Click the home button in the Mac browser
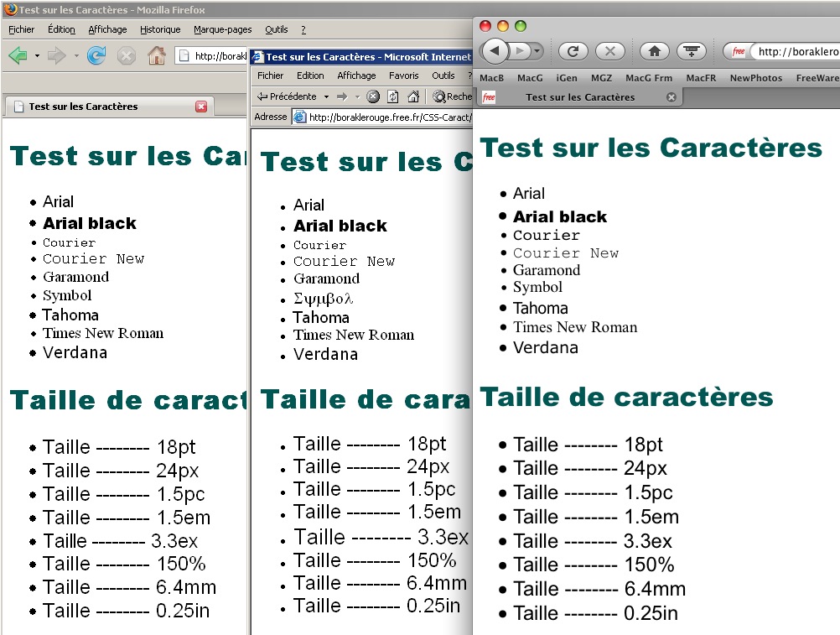This screenshot has height=635, width=840. 655,51
